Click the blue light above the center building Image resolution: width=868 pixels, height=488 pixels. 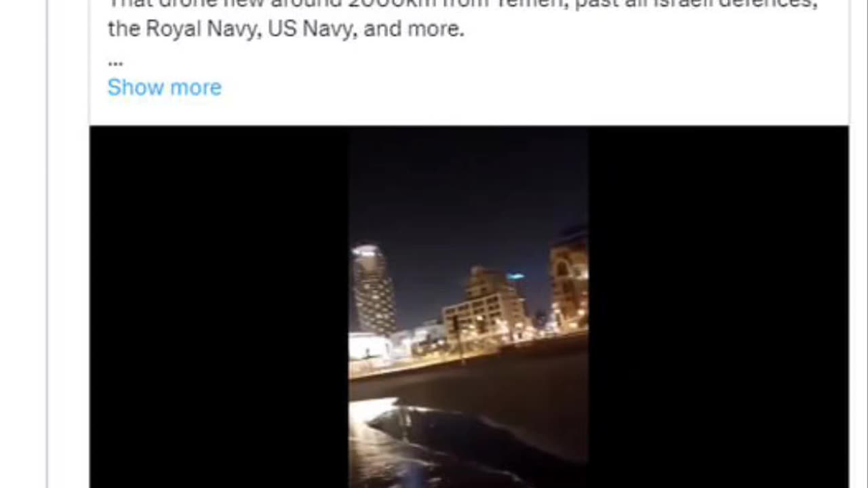515,277
